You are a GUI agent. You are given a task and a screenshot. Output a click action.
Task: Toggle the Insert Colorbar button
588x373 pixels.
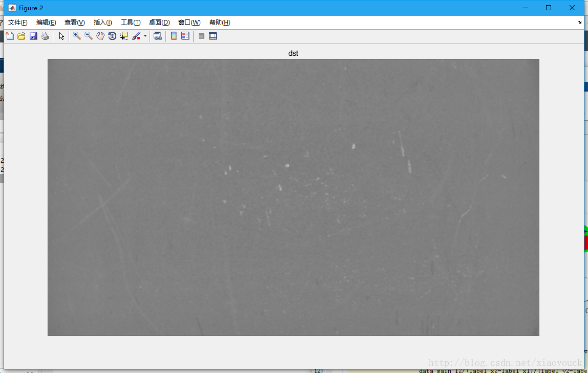pyautogui.click(x=174, y=36)
